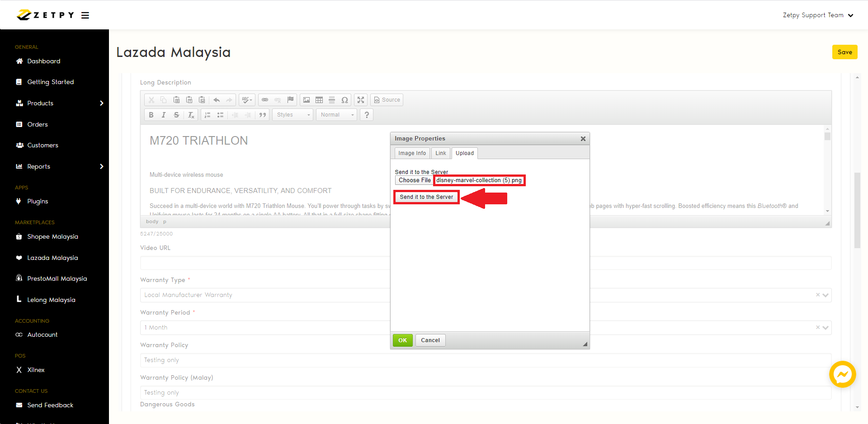The height and width of the screenshot is (424, 868).
Task: Decrease indent in editor toolbar
Action: click(x=235, y=115)
